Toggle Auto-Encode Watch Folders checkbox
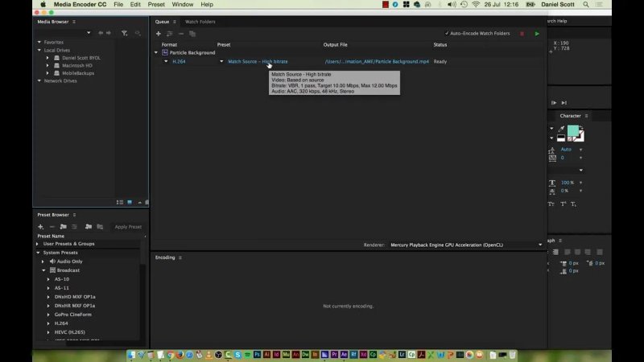644x362 pixels. 447,34
